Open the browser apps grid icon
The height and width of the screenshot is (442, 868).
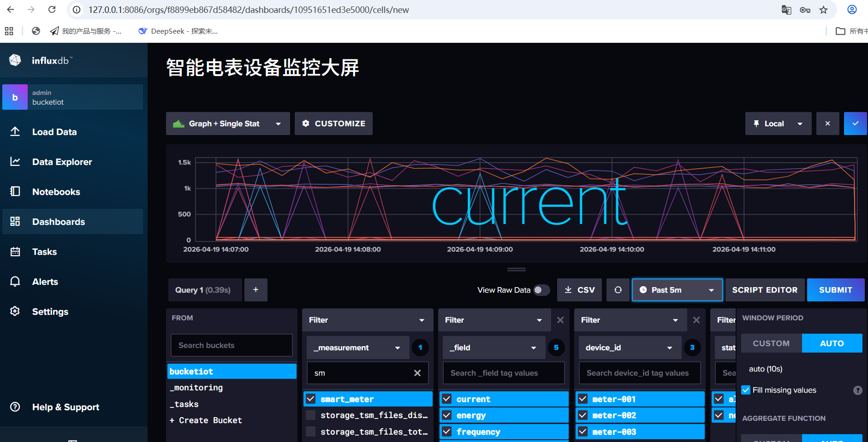pos(9,31)
